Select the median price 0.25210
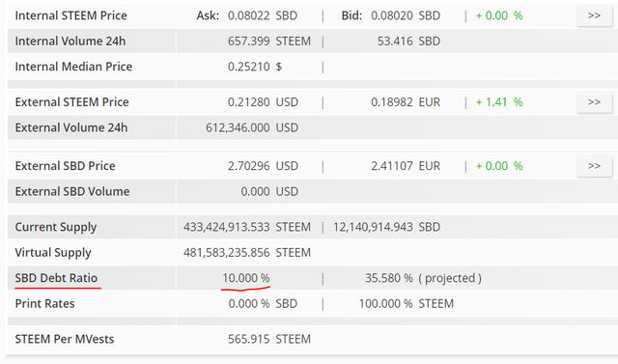The width and height of the screenshot is (618, 364). tap(249, 67)
